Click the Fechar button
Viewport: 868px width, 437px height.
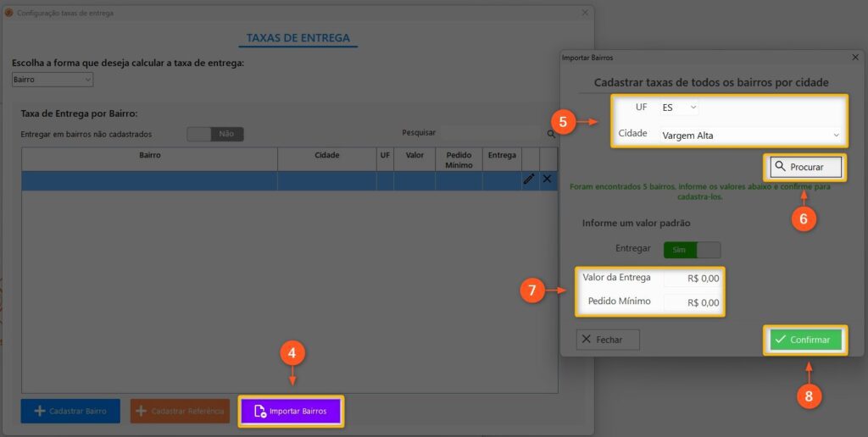(x=608, y=340)
